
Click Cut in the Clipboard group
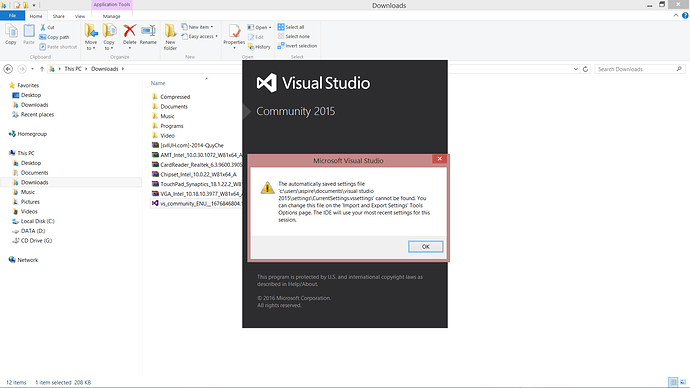click(47, 27)
